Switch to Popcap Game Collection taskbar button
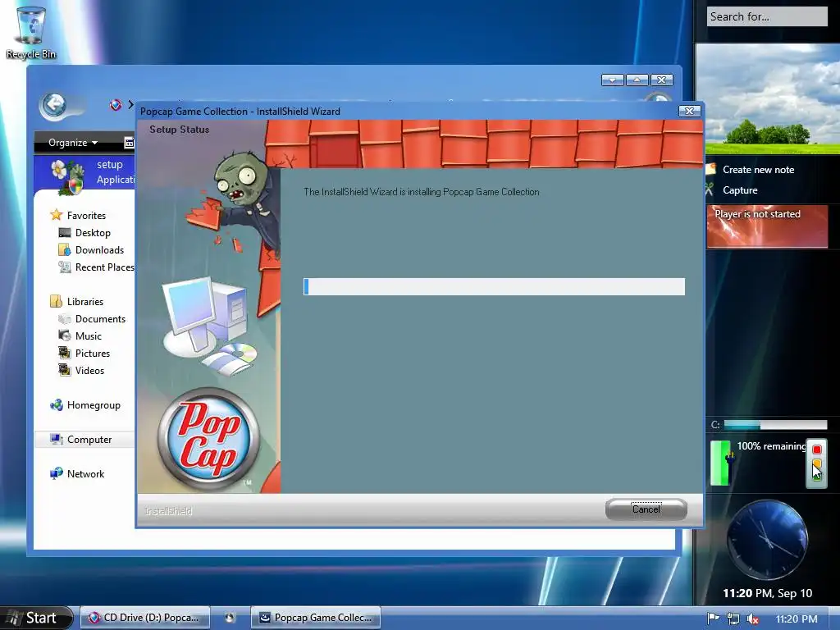 click(x=316, y=618)
